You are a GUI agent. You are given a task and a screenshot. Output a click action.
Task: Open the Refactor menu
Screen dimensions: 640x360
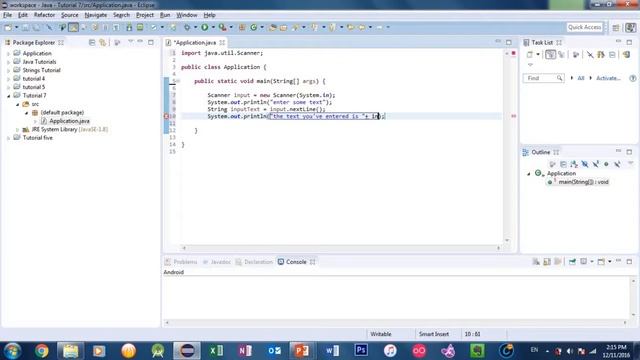pyautogui.click(x=44, y=15)
